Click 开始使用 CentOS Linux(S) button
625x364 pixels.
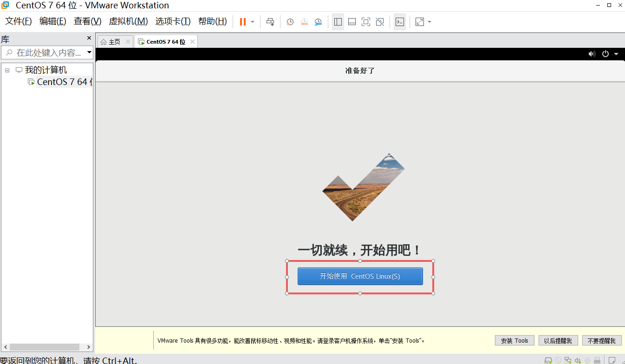pyautogui.click(x=360, y=276)
